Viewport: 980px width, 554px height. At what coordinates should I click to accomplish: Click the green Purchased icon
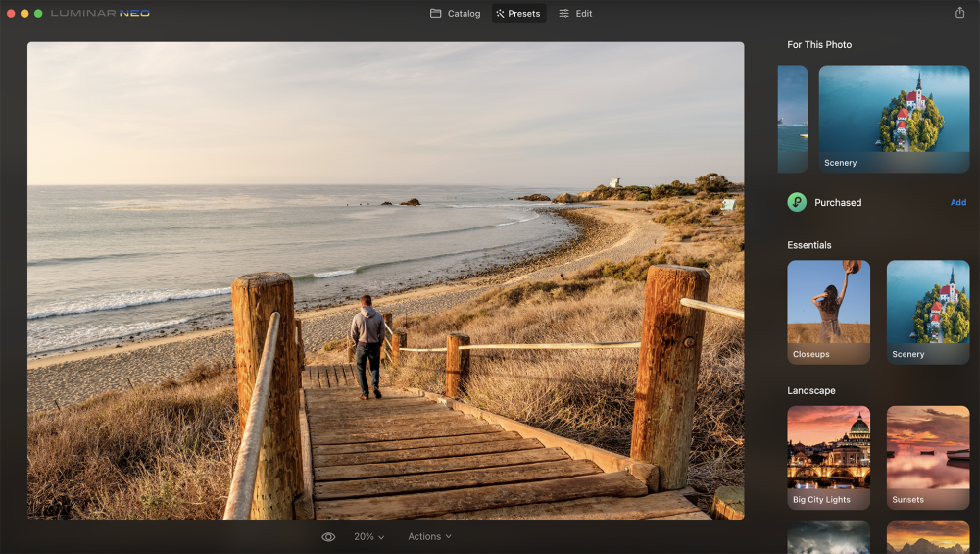pos(797,203)
